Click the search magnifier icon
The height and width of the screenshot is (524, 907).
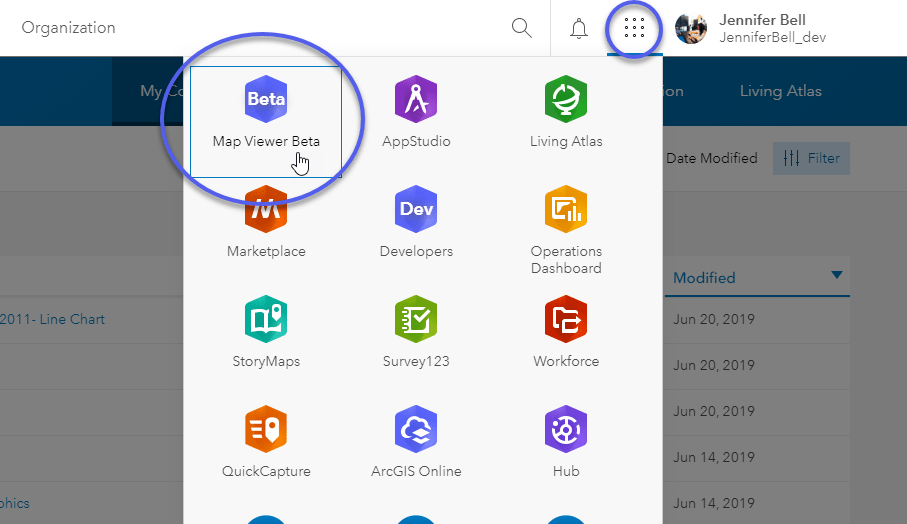[522, 28]
